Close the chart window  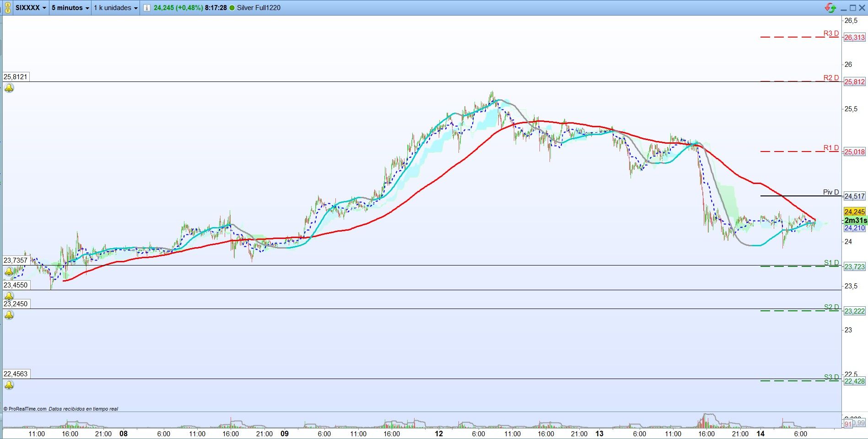[862, 8]
